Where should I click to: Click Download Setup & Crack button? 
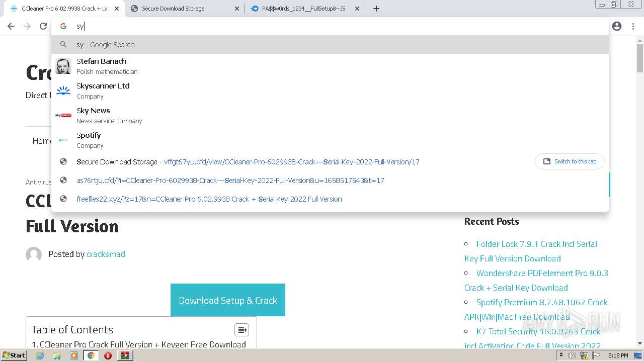click(x=228, y=300)
